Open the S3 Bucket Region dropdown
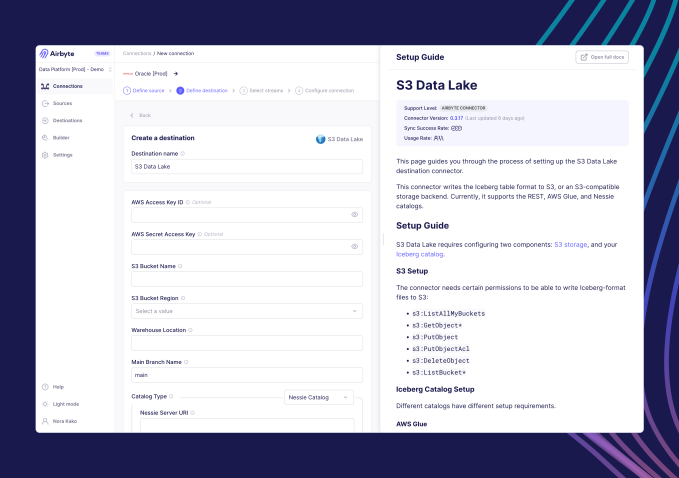 [x=247, y=311]
